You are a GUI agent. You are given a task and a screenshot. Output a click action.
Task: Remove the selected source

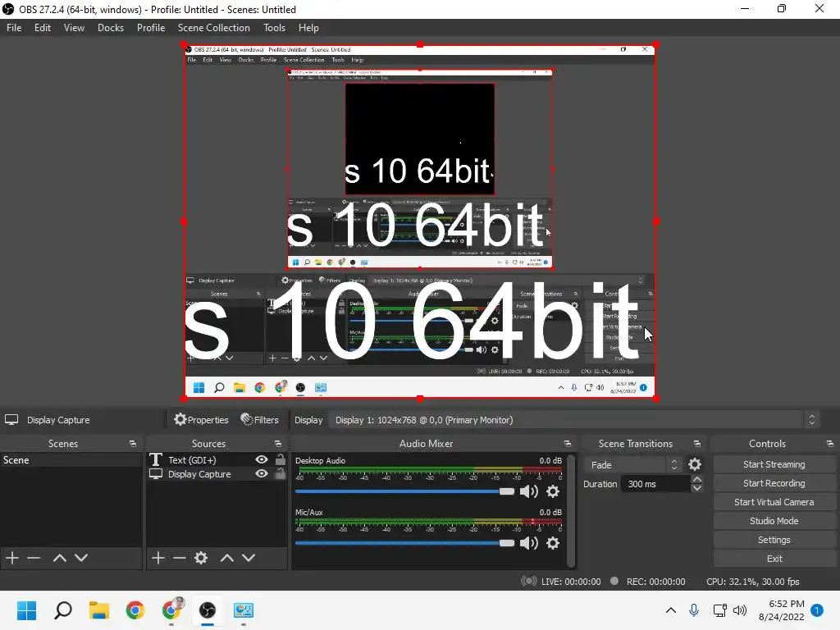point(180,558)
